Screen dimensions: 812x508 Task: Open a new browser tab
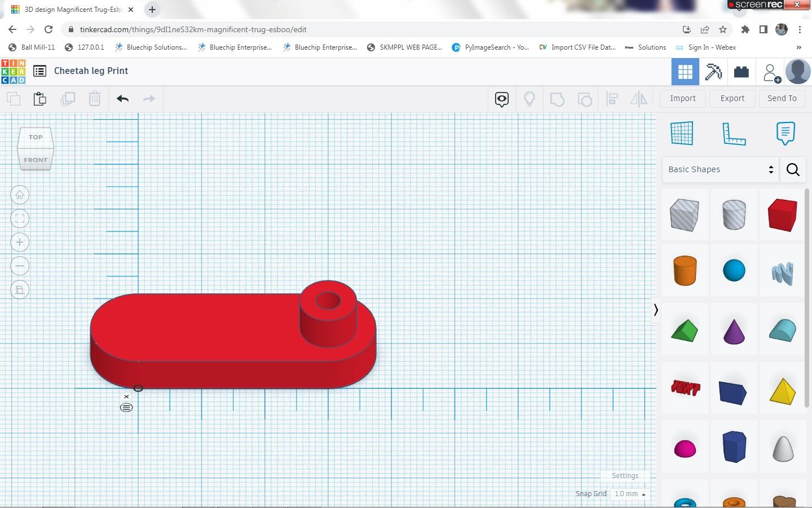pos(152,10)
